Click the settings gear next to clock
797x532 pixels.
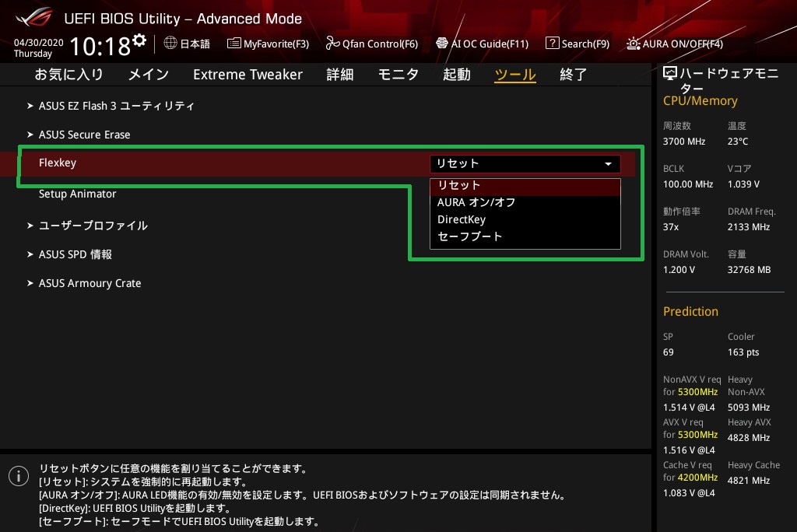click(x=139, y=40)
